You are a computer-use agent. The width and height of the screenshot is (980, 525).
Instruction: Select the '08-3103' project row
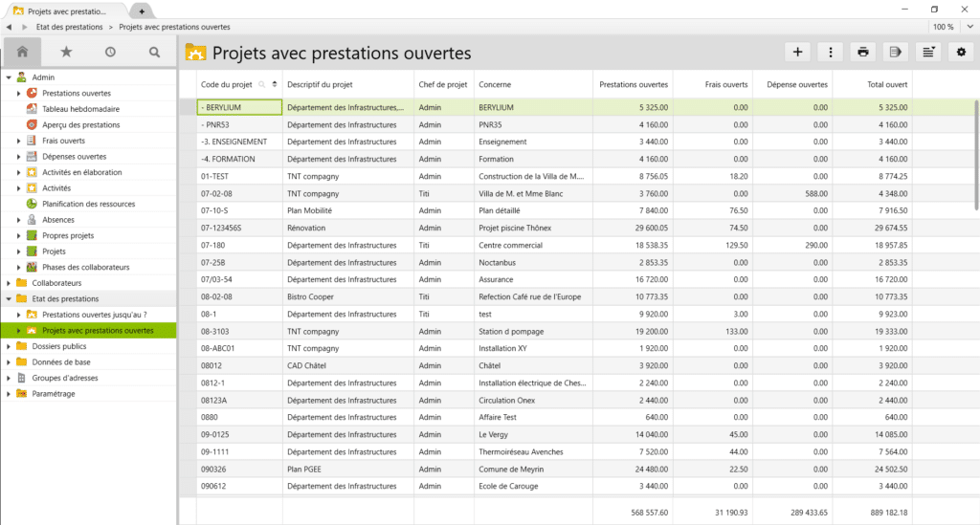(217, 332)
